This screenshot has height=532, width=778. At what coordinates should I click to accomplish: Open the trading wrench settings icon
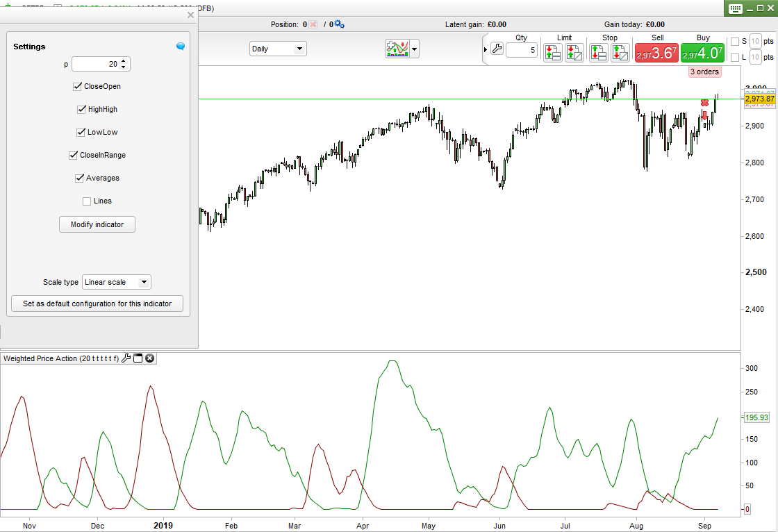pyautogui.click(x=497, y=48)
